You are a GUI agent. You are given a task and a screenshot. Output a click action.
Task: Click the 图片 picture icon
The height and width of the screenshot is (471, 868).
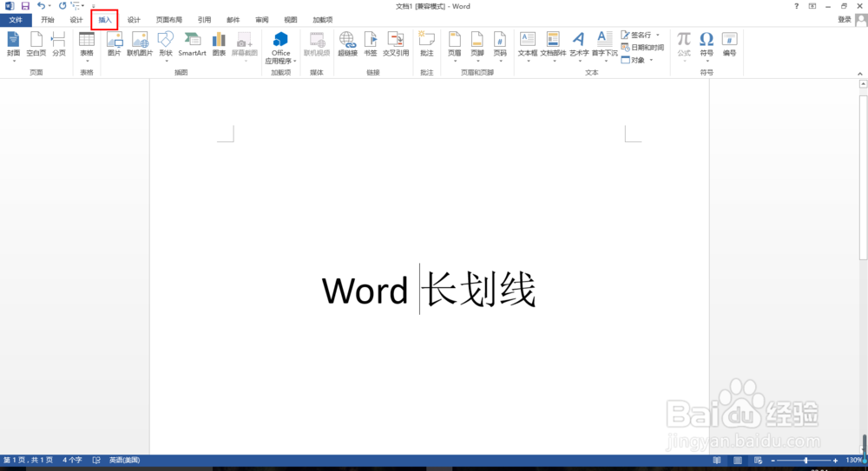115,44
